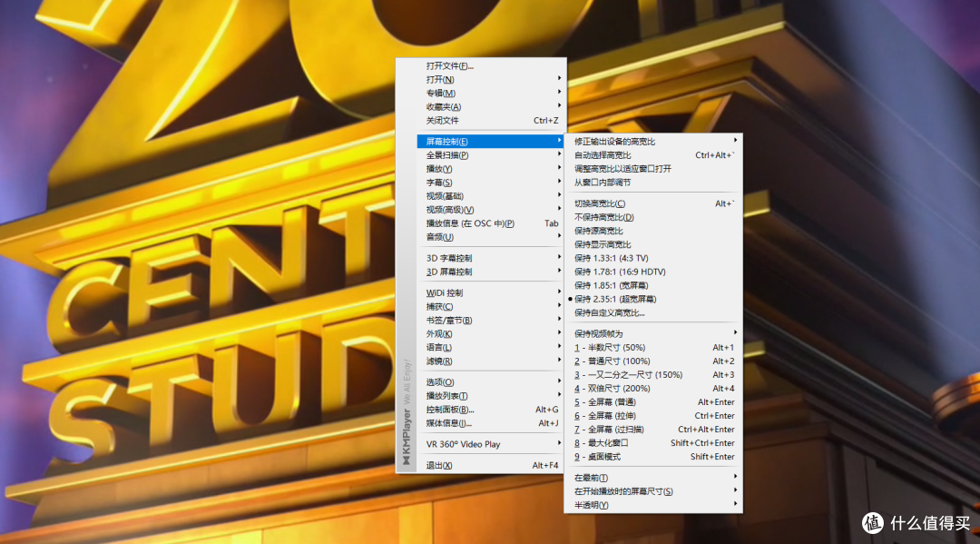Viewport: 980px width, 544px height.
Task: Open 3D 屏幕控制 submenu
Action: coord(491,272)
